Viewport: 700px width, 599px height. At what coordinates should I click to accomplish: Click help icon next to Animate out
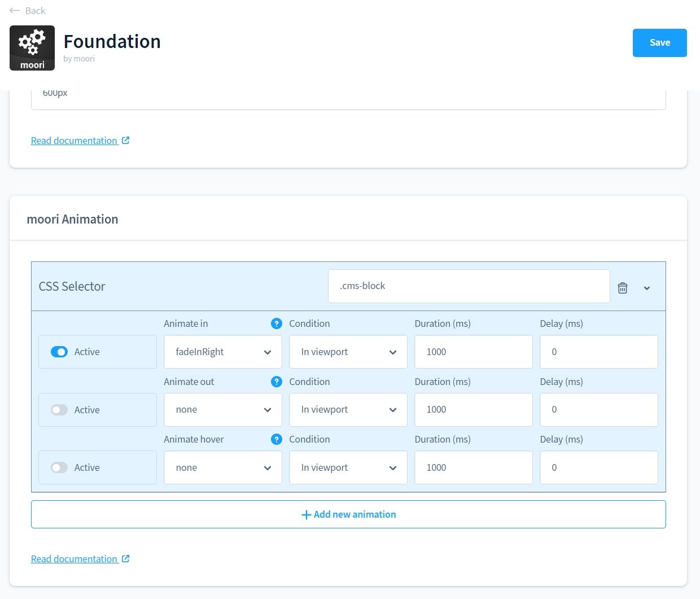(276, 382)
